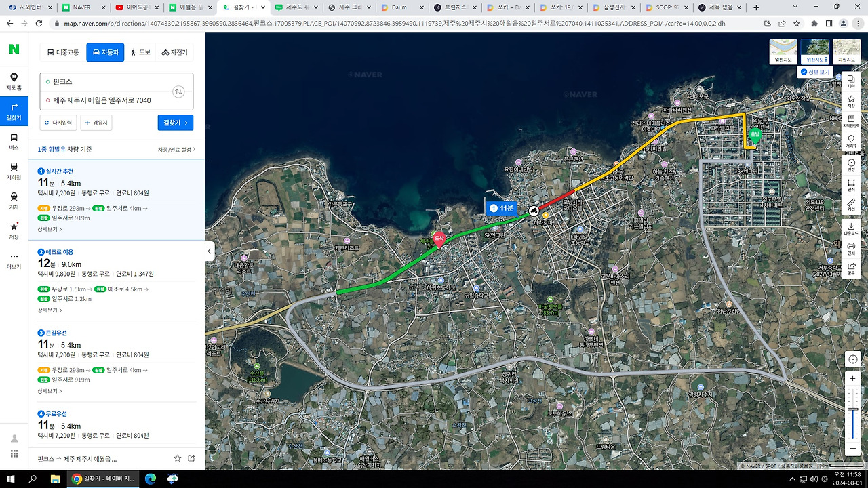Select the 거리 distance ruler tool
The width and height of the screenshot is (868, 488).
tap(851, 205)
